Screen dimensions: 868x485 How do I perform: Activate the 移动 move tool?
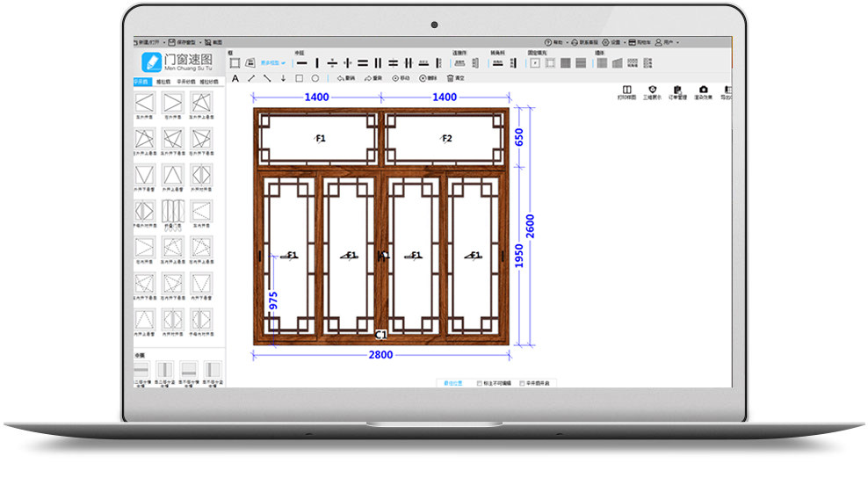(x=401, y=78)
